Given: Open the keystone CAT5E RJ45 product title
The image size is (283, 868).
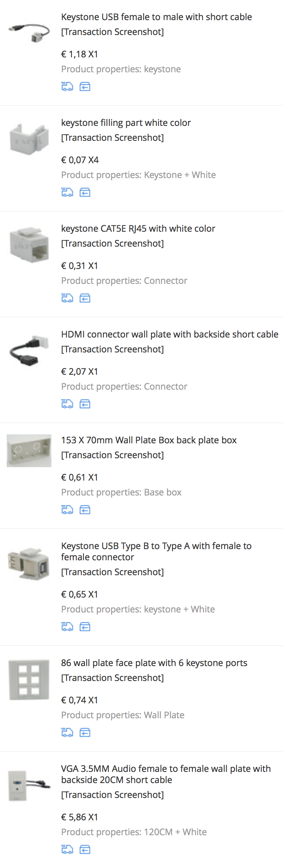Looking at the screenshot, I should click(138, 228).
